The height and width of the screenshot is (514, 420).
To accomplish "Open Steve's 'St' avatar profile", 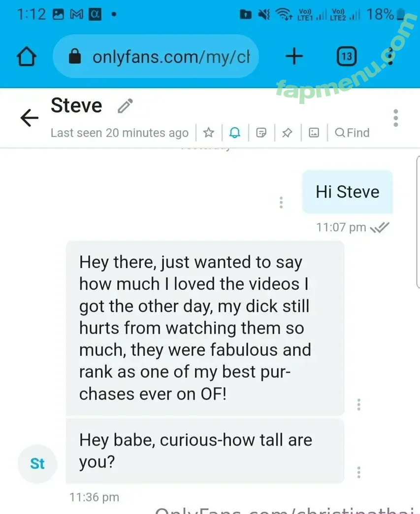I will (37, 464).
